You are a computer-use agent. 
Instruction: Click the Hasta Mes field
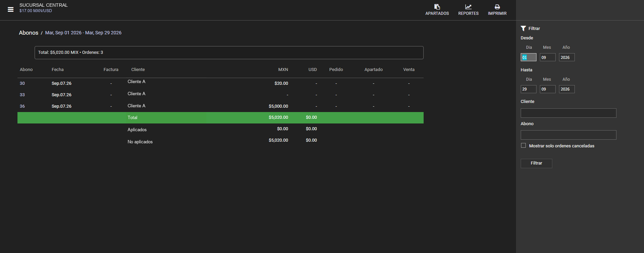(x=548, y=89)
